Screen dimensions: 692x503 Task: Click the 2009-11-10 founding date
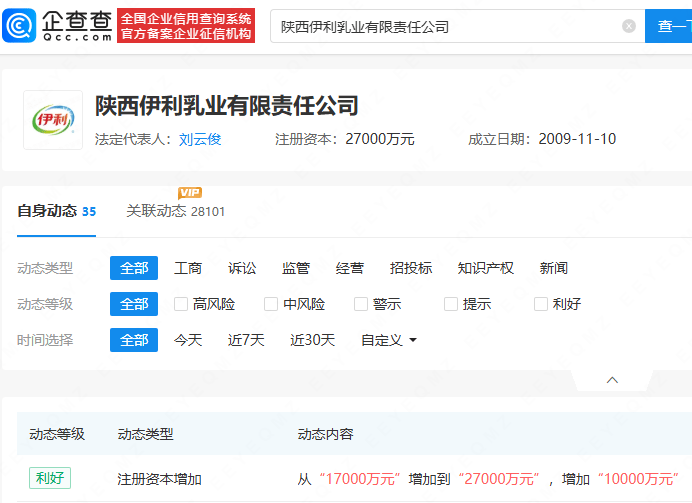[x=577, y=139]
